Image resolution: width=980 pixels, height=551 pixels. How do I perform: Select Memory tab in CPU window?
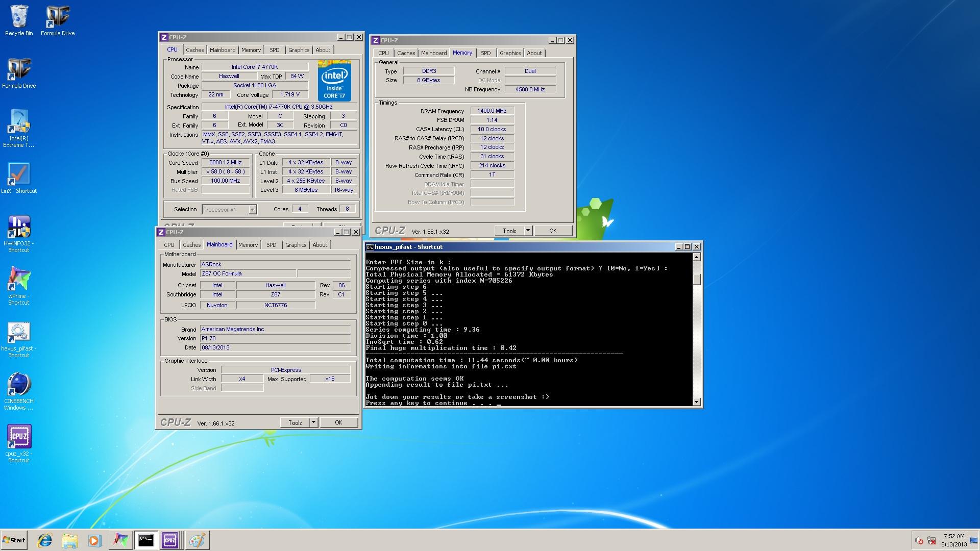click(251, 50)
